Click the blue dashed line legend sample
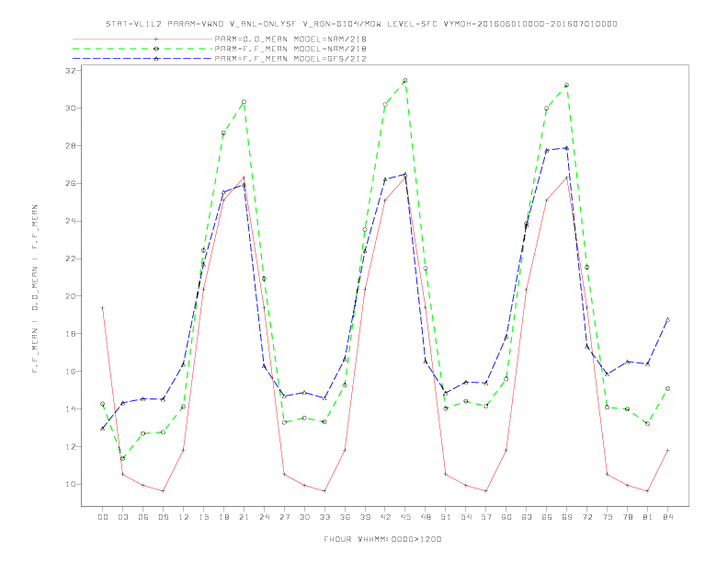The height and width of the screenshot is (563, 728). (x=142, y=59)
